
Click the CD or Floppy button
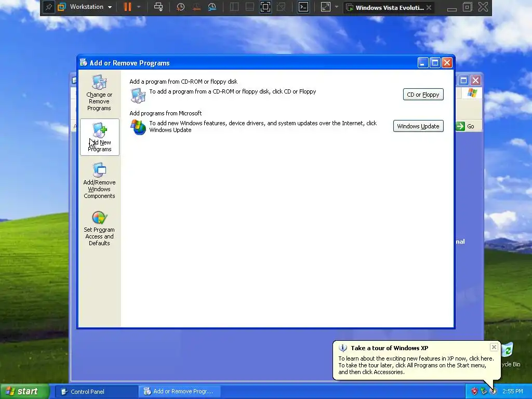[x=423, y=95]
